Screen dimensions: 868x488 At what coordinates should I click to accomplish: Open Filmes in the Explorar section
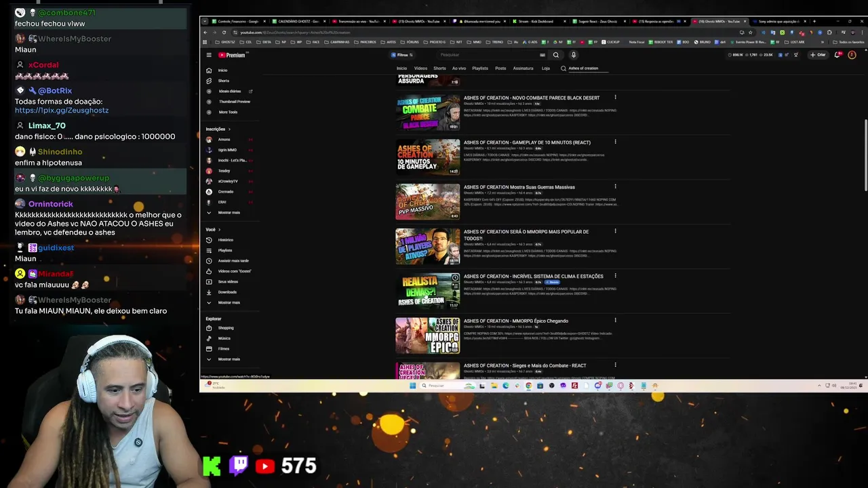point(223,348)
